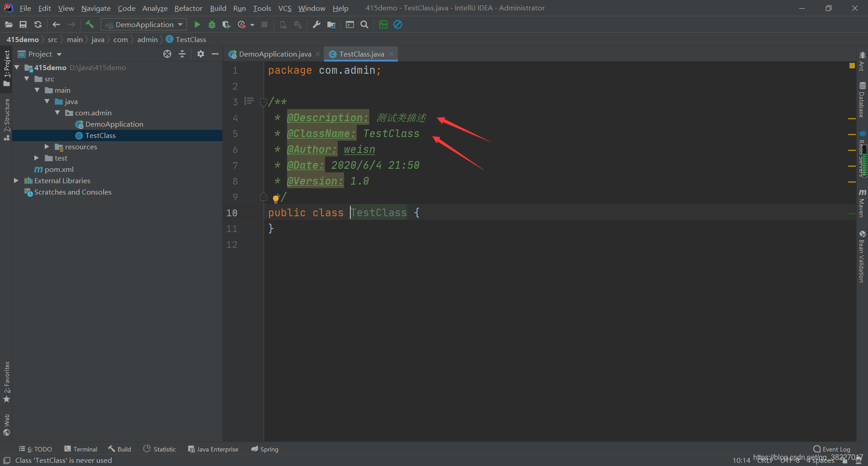The image size is (868, 466).
Task: Click the tool windows quick-access icon at bottom left
Action: pyautogui.click(x=7, y=460)
